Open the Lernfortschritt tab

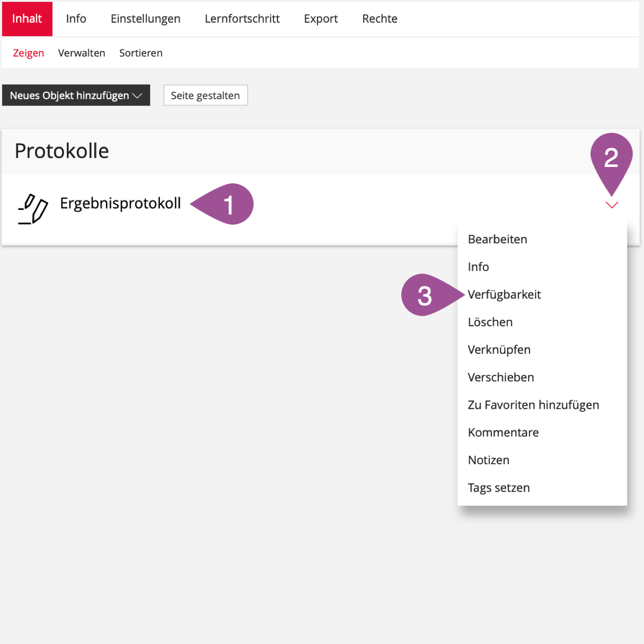coord(242,19)
